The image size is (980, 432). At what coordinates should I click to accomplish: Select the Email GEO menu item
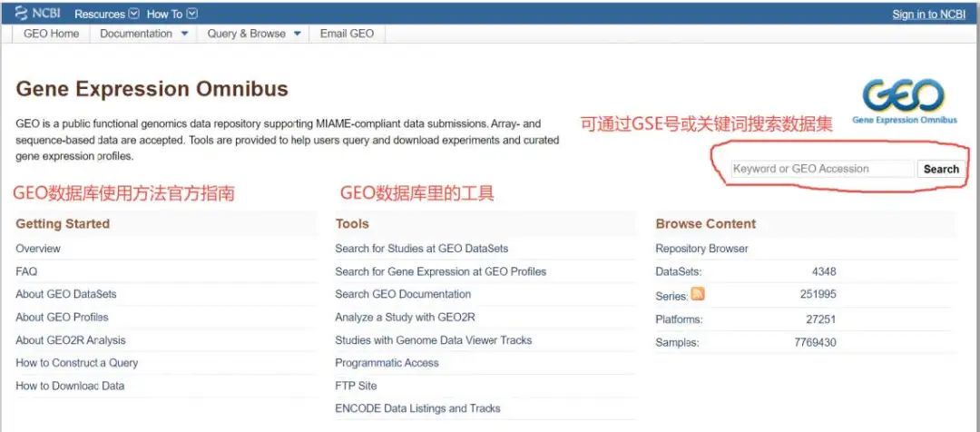(347, 34)
